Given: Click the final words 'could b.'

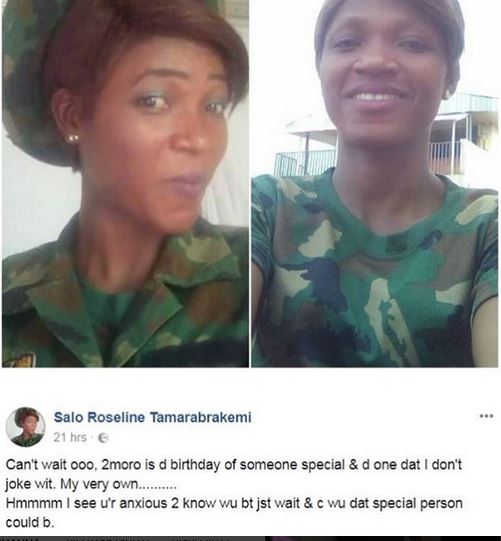Looking at the screenshot, I should coord(30,523).
